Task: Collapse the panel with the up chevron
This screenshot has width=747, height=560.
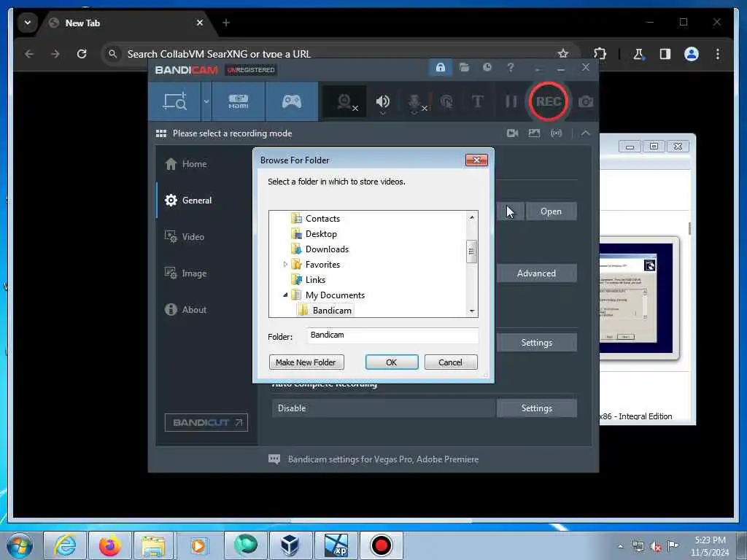Action: pos(586,133)
